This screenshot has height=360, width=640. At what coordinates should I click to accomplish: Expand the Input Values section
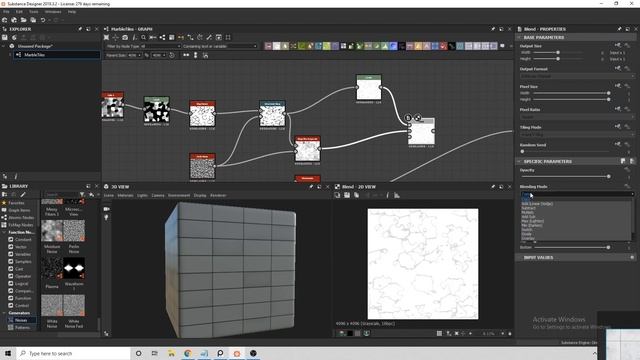[x=519, y=258]
